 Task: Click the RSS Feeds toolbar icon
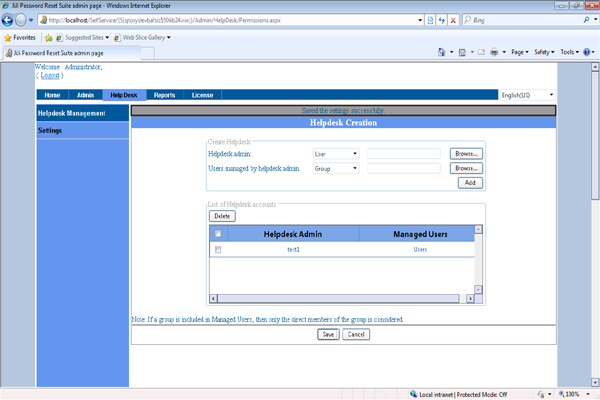[x=462, y=52]
